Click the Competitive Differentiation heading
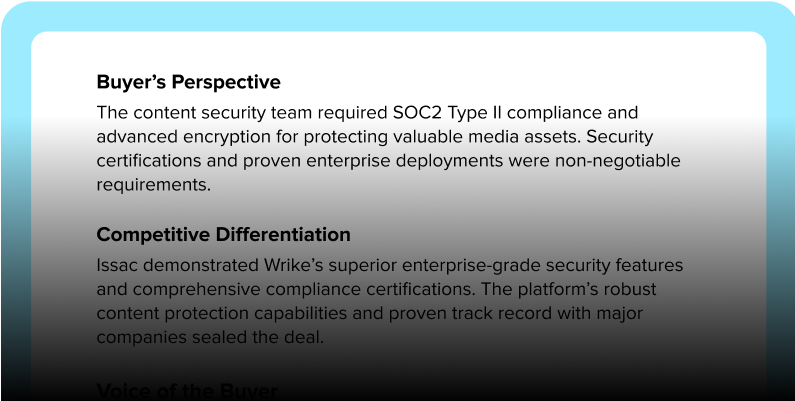795x401 pixels. [223, 235]
